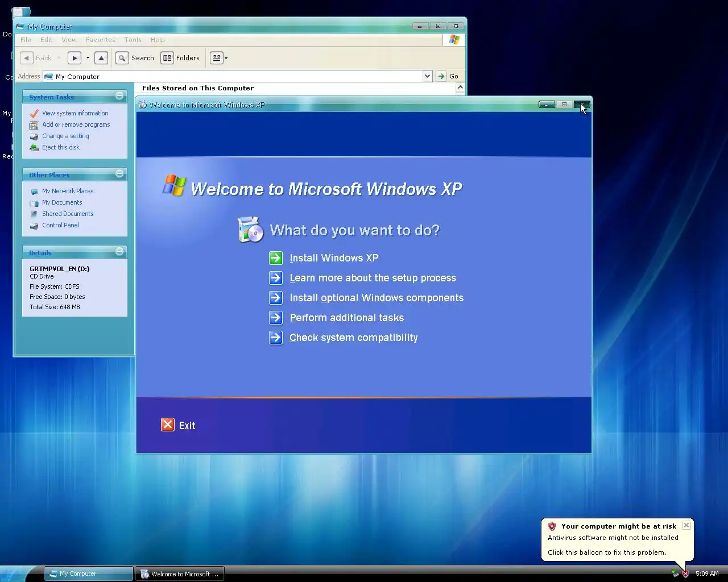The width and height of the screenshot is (728, 582).
Task: Click the My Documents icon in Other Places
Action: point(34,203)
